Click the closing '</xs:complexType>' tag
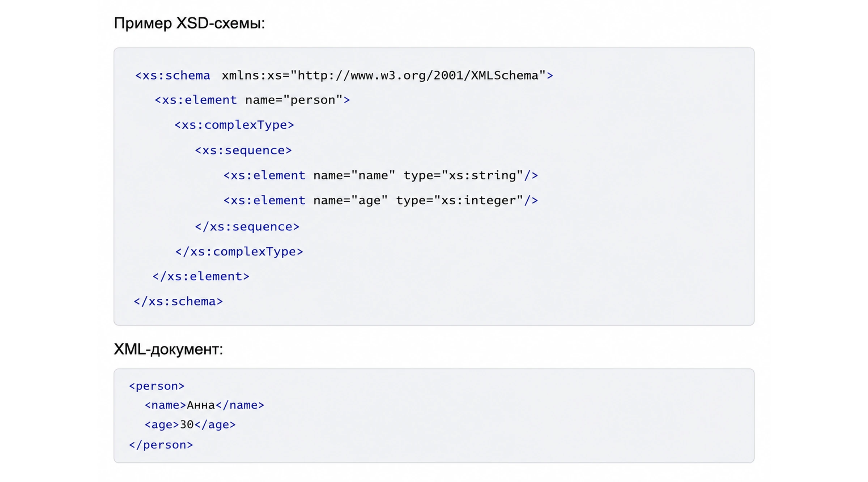Viewport: 868px width, 482px height. click(239, 251)
